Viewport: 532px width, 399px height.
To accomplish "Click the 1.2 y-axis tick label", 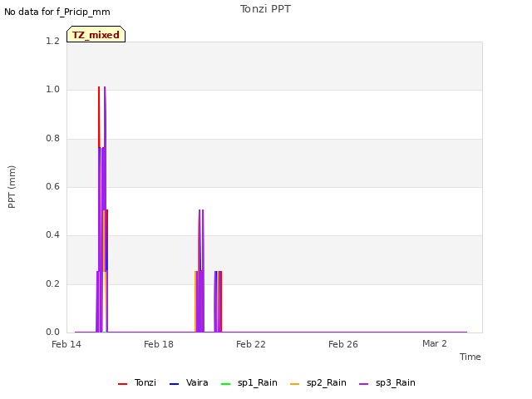I will [x=52, y=41].
